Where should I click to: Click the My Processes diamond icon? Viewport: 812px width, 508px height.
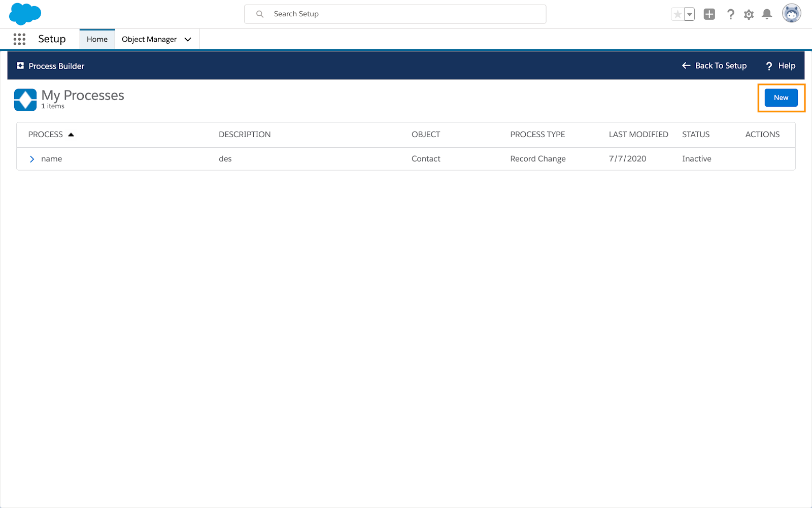[25, 100]
